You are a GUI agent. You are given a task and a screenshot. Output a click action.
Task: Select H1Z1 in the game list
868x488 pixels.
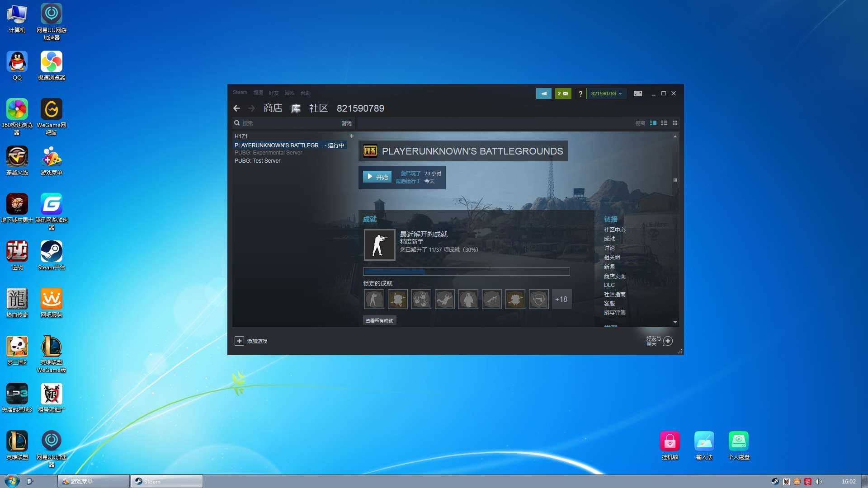(x=241, y=136)
